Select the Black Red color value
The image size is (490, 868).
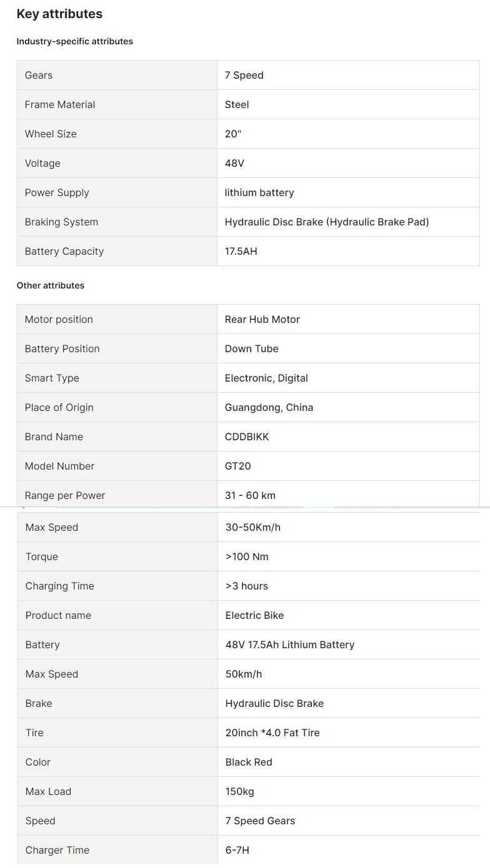pyautogui.click(x=249, y=762)
